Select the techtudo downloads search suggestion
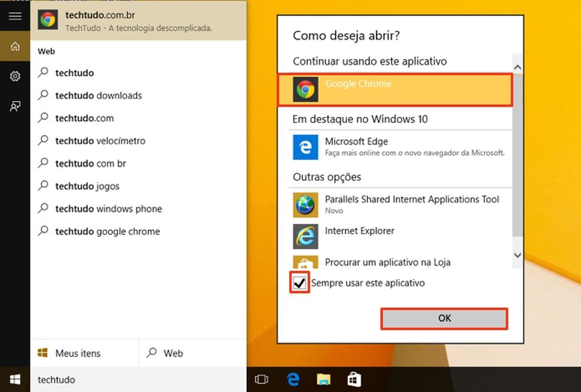 click(98, 95)
